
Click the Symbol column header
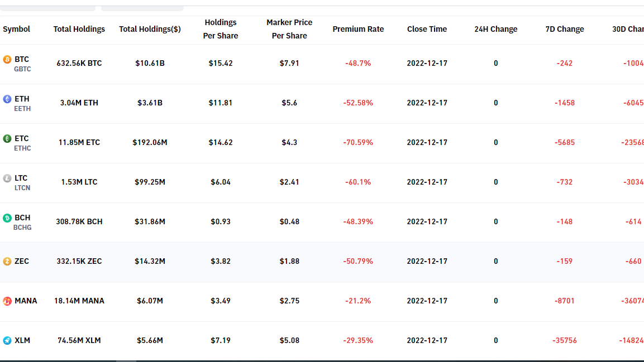(x=16, y=29)
